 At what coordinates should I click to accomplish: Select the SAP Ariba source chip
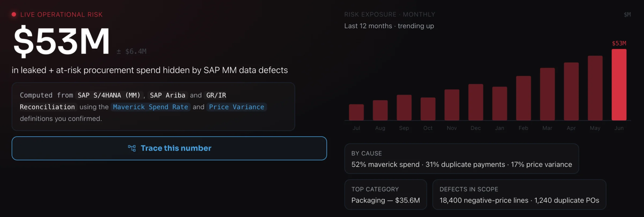[x=167, y=95]
